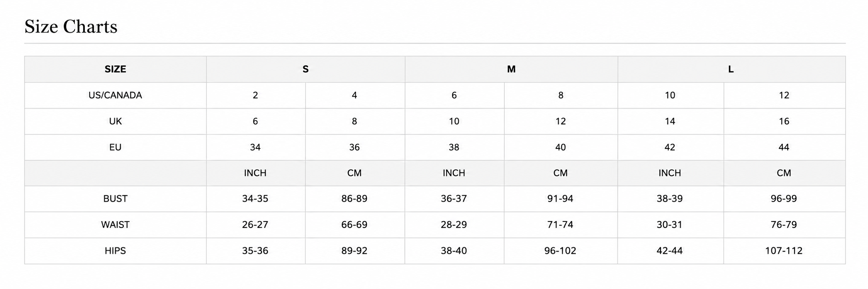Click the Size Charts heading

pyautogui.click(x=71, y=27)
